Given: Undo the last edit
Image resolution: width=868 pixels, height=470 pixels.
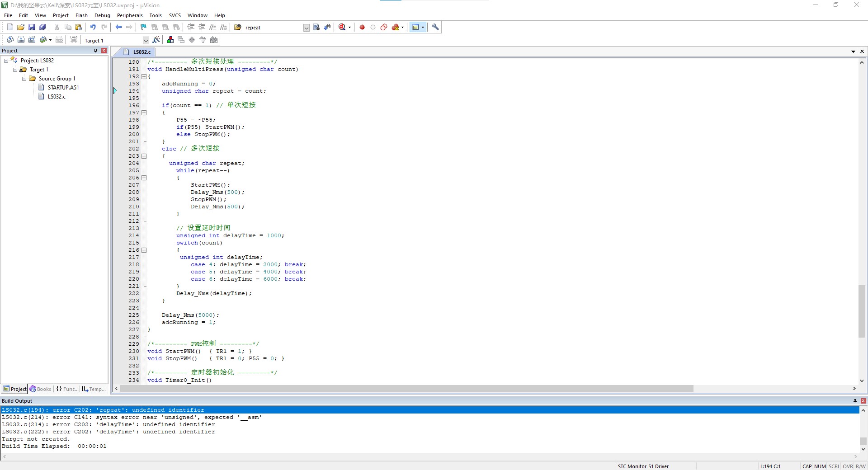Looking at the screenshot, I should [93, 27].
